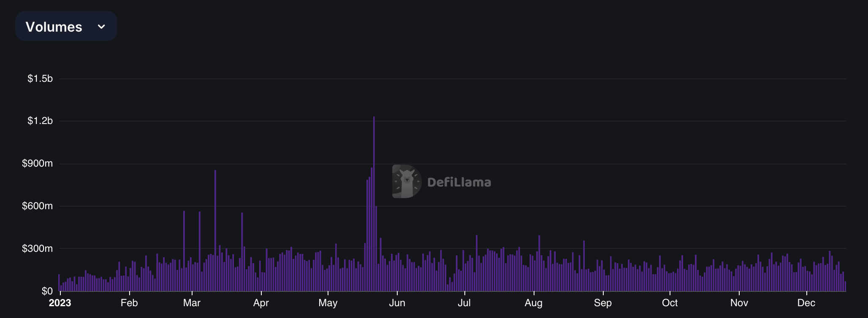Click the $600m y-axis label
This screenshot has width=868, height=318.
click(38, 206)
